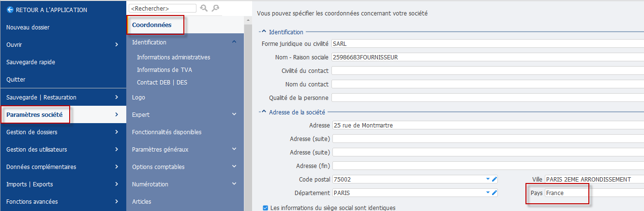The width and height of the screenshot is (644, 211).
Task: Click the first search magnifier icon beside Rechercher
Action: coord(204,8)
